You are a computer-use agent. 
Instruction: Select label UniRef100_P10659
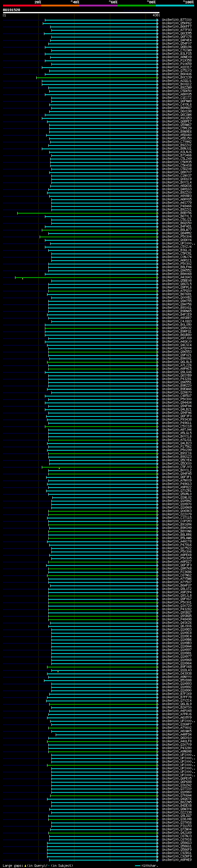tap(177, 64)
